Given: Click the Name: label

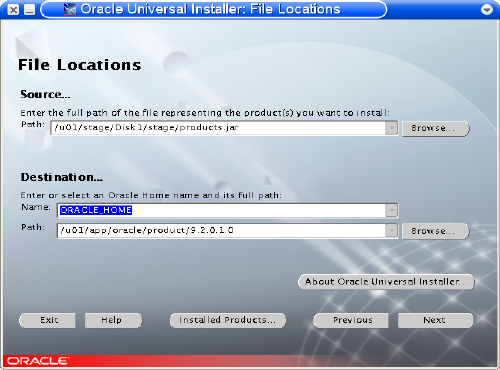Looking at the screenshot, I should [x=36, y=207].
